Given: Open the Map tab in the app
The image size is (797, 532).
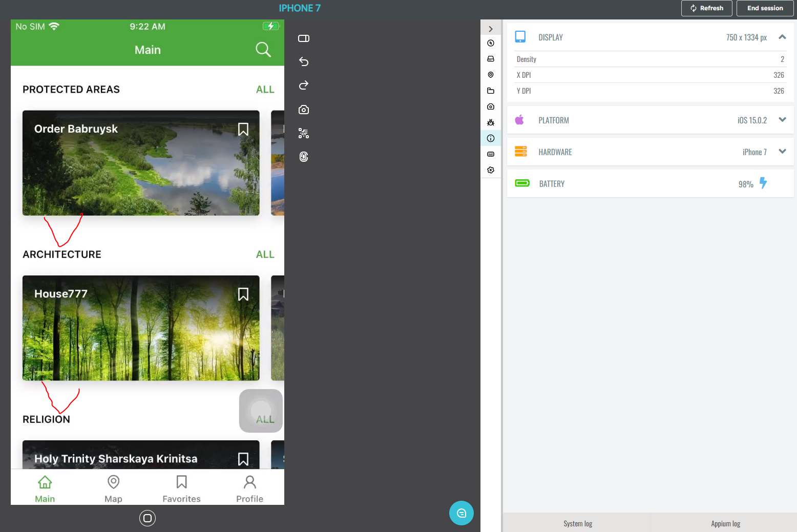Looking at the screenshot, I should point(113,487).
